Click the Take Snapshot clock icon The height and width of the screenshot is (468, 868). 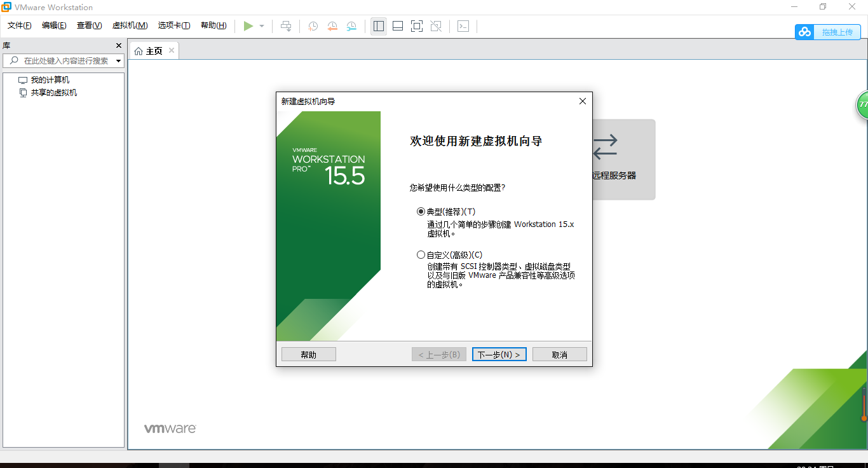coord(313,26)
